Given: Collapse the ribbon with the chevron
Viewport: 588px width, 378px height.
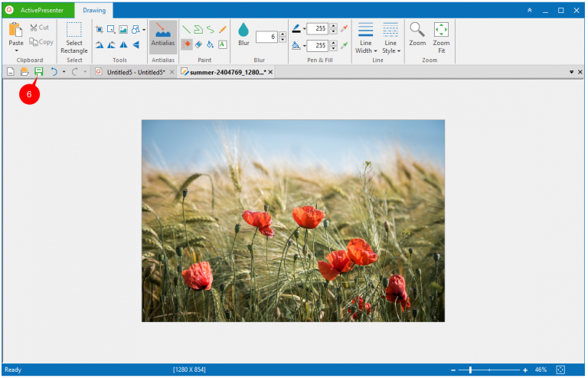Looking at the screenshot, I should click(x=530, y=11).
